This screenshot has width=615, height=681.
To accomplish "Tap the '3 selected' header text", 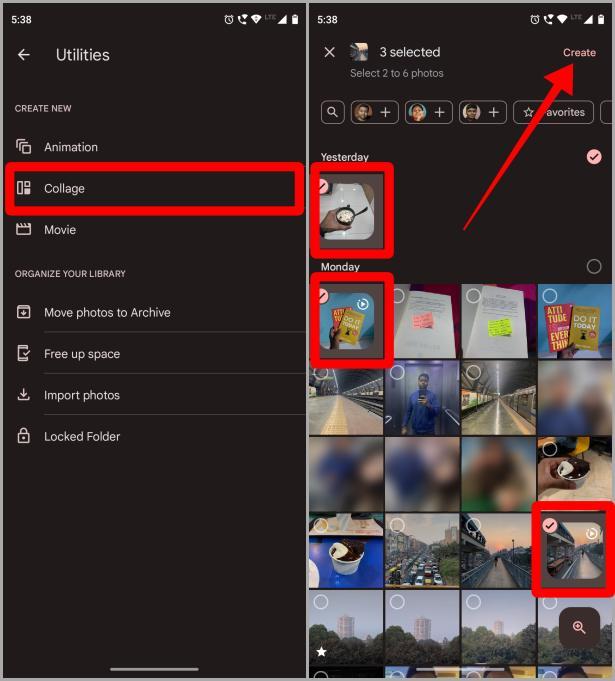I will tap(410, 52).
